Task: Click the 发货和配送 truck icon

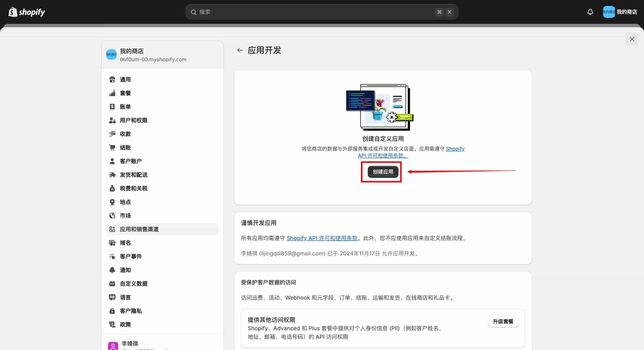Action: coord(112,175)
